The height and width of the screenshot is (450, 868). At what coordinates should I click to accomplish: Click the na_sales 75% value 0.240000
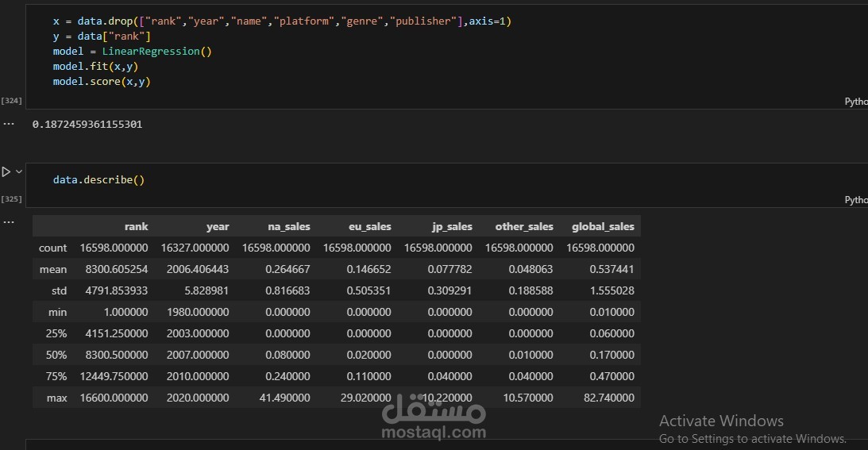[x=287, y=376]
